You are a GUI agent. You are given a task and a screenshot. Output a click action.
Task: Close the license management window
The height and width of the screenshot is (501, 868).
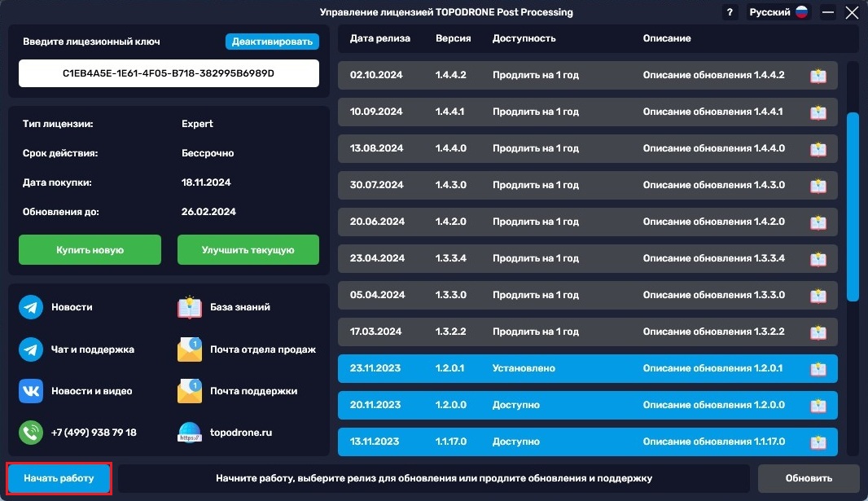(852, 12)
